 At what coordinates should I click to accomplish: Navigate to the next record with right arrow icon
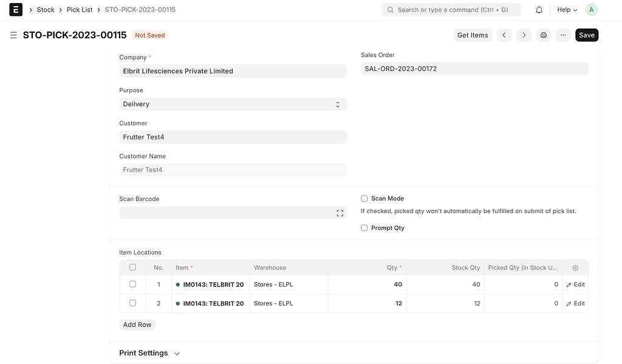point(524,35)
